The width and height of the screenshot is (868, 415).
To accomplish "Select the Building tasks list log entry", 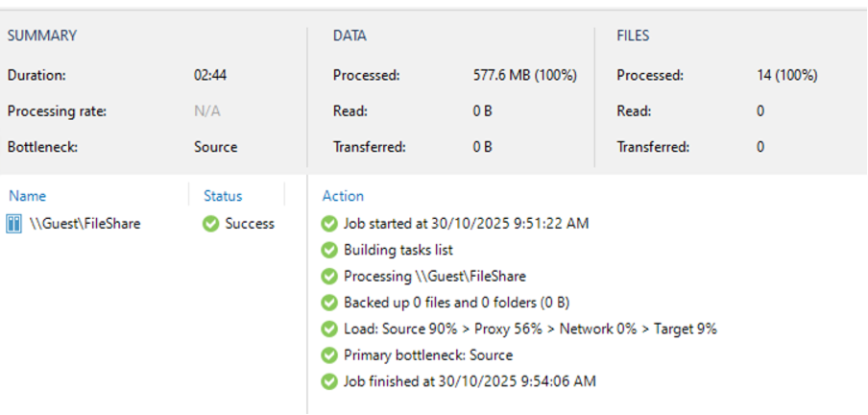I will point(398,250).
